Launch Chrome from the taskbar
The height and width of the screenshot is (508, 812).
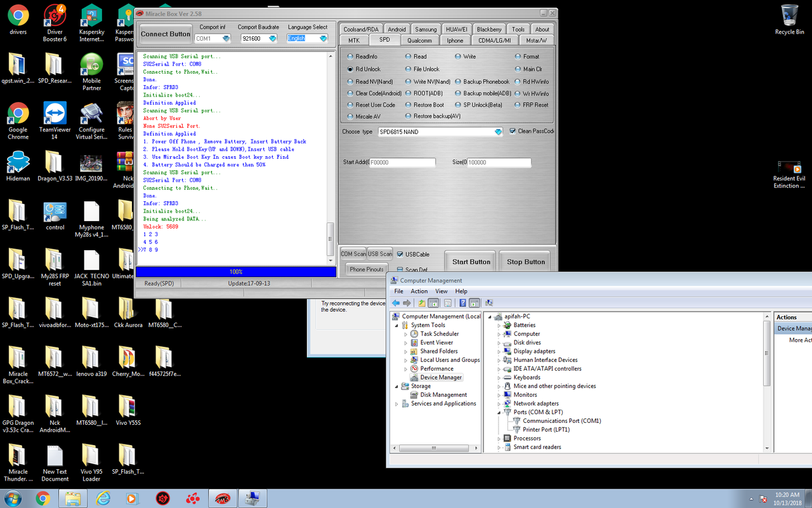[43, 498]
